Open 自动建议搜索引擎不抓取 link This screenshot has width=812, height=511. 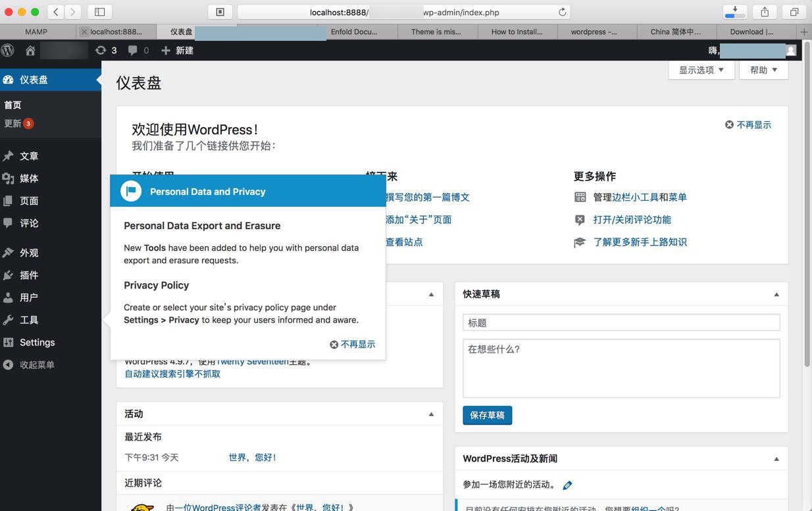[x=172, y=373]
